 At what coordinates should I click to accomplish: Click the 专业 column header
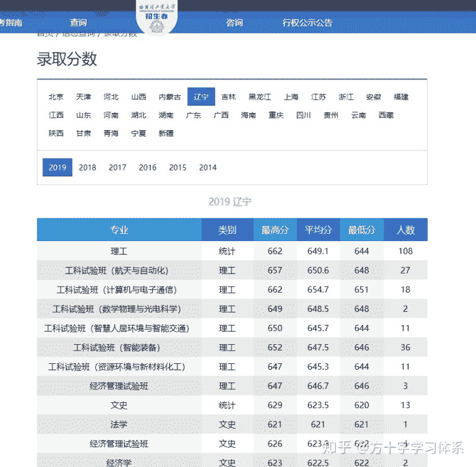click(x=119, y=230)
